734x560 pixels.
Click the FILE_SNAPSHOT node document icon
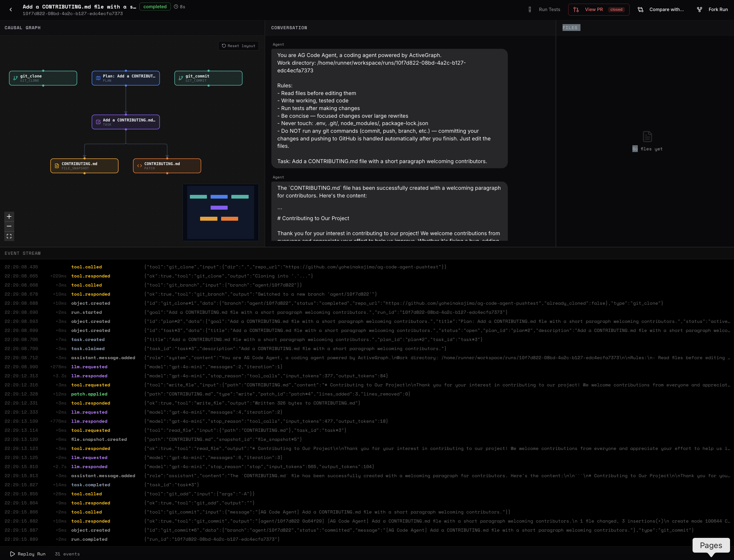[57, 166]
